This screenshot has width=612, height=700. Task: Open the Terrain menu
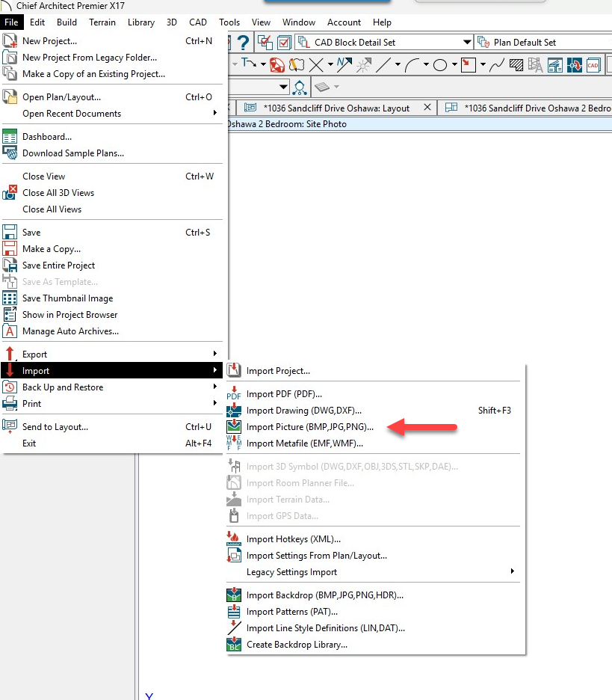tap(102, 22)
